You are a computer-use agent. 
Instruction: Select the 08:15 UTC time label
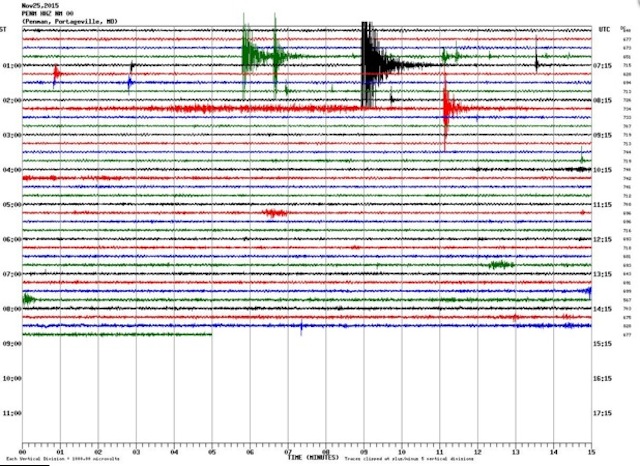pyautogui.click(x=602, y=100)
